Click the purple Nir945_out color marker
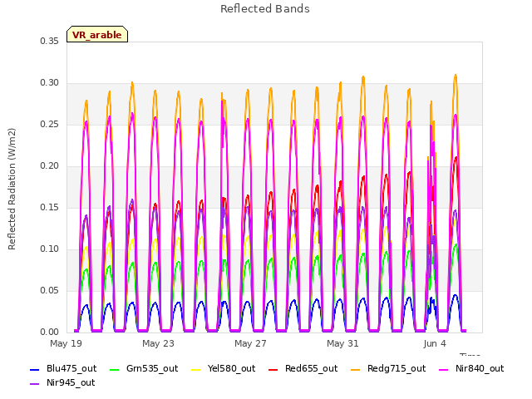This screenshot has height=399, width=532. [x=35, y=384]
